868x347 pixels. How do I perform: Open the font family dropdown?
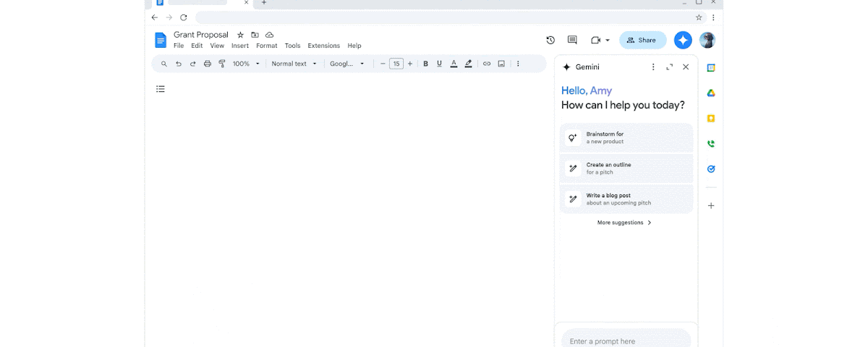click(347, 64)
